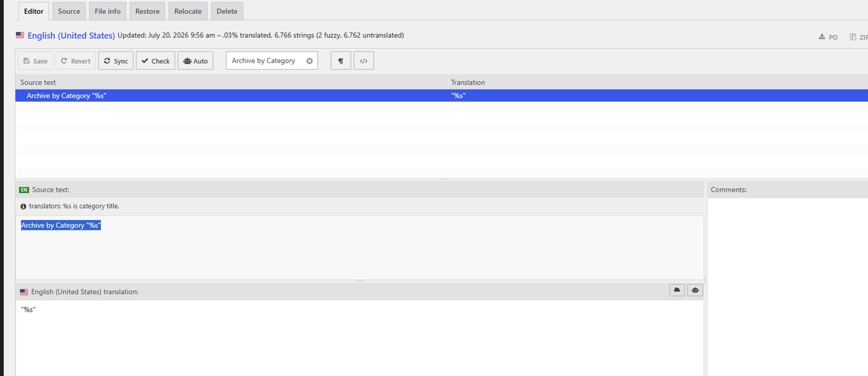The image size is (868, 376).
Task: Click the Revert button
Action: click(x=75, y=61)
